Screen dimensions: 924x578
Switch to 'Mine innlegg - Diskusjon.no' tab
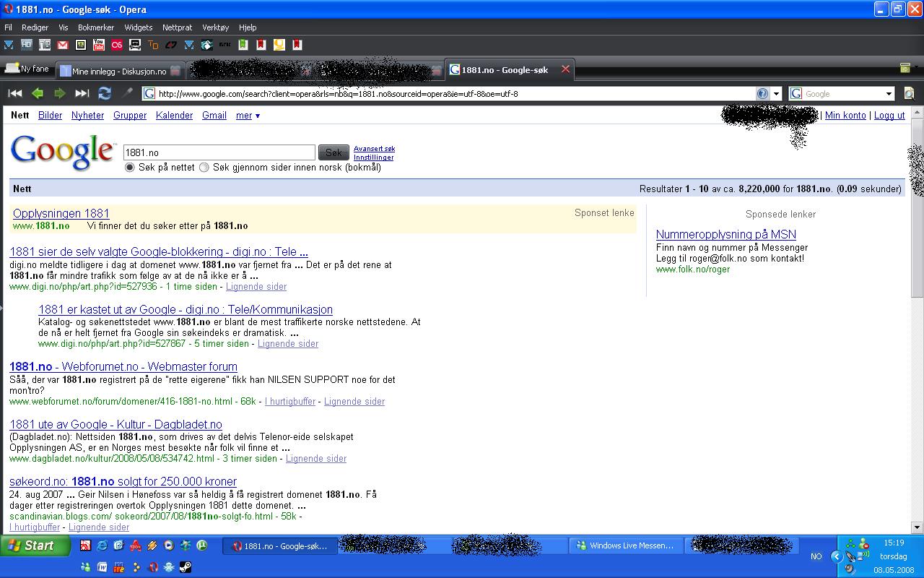121,71
